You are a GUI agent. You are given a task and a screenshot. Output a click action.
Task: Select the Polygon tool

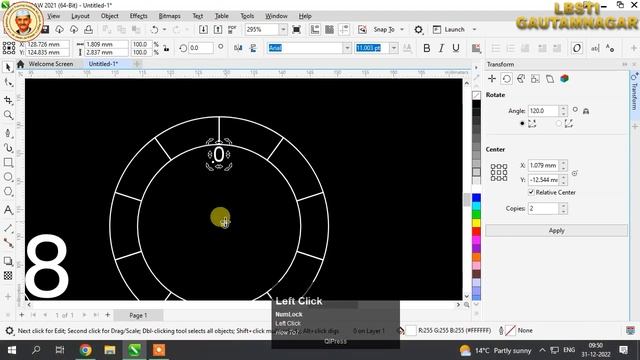8,191
